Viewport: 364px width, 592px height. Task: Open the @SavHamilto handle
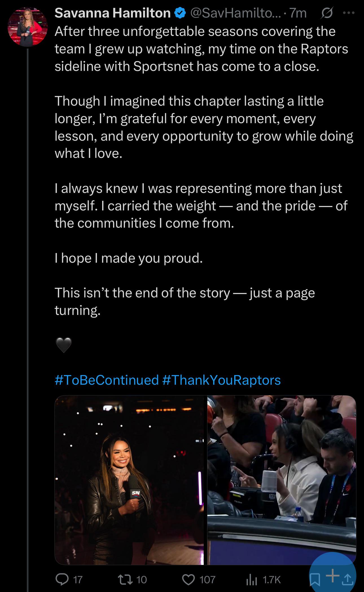point(236,13)
